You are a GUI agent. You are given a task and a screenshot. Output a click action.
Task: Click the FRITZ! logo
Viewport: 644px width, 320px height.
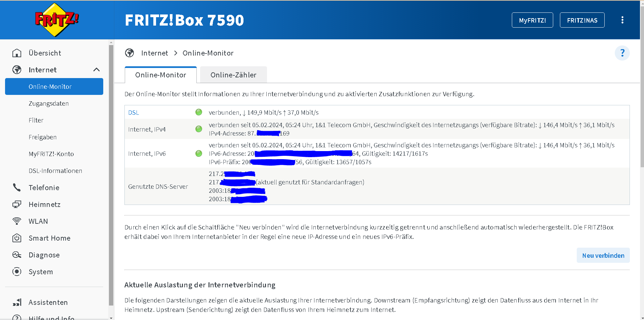pos(57,20)
